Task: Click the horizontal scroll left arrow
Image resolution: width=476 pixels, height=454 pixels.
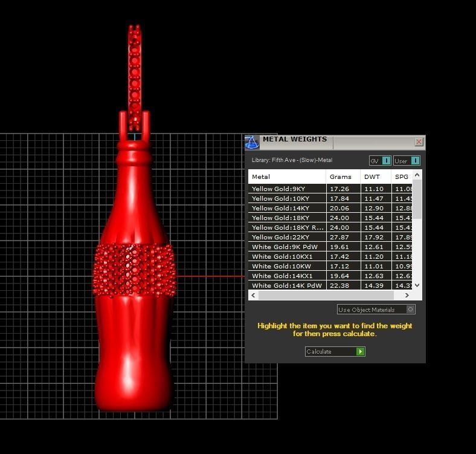Action: pos(253,295)
